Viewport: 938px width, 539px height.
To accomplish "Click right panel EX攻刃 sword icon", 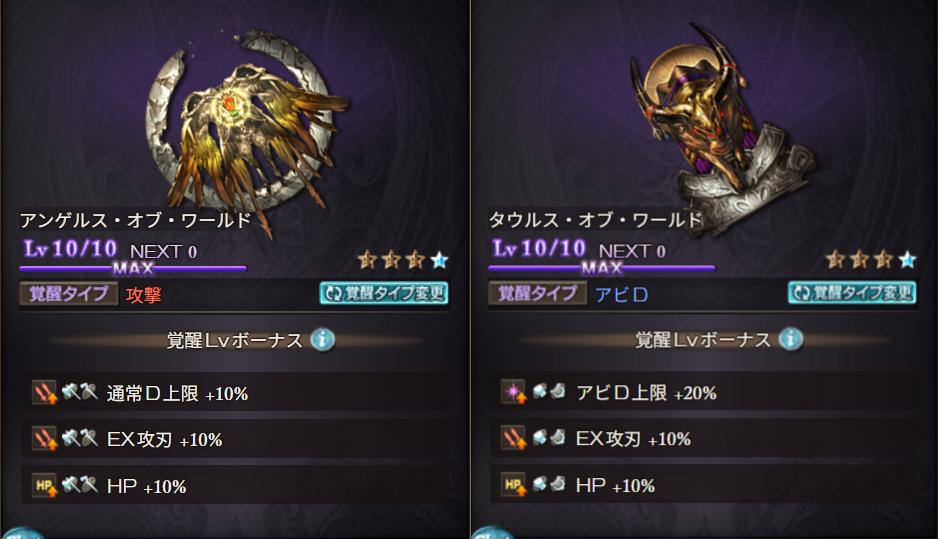I will [x=513, y=438].
